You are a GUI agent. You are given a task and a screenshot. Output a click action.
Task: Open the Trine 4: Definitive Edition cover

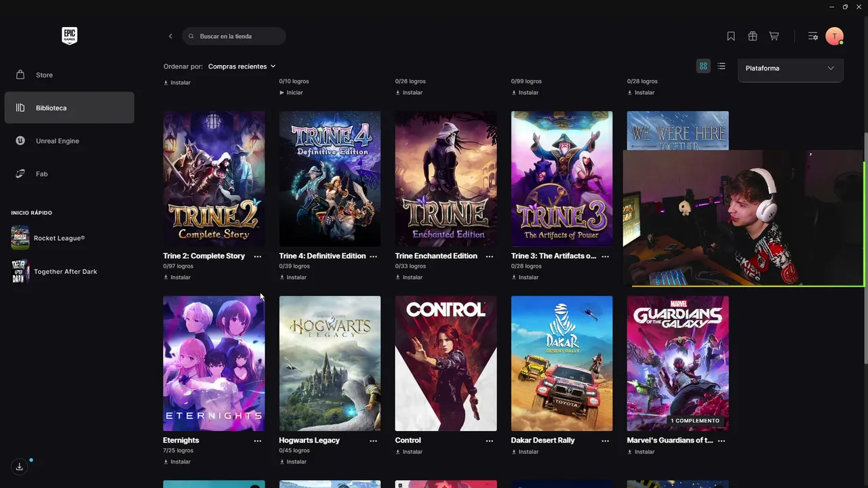330,179
